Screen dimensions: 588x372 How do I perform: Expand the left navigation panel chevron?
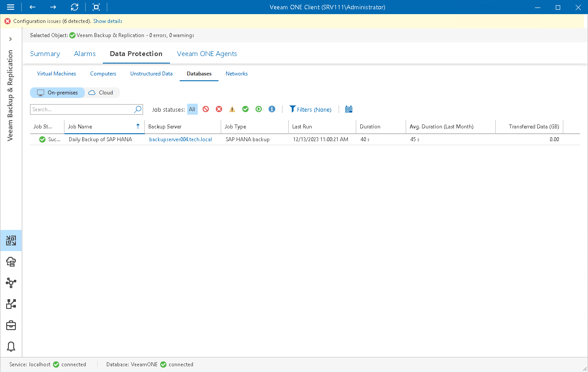pyautogui.click(x=11, y=39)
